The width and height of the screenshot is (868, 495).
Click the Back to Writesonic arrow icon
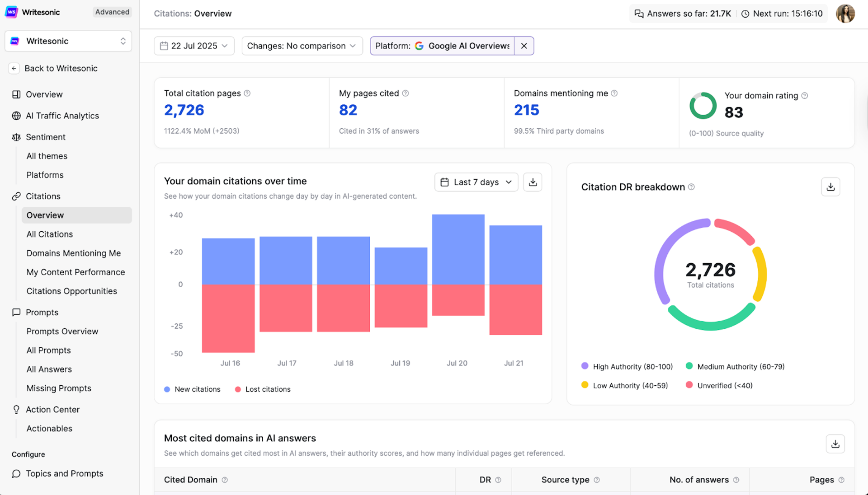[x=14, y=68]
